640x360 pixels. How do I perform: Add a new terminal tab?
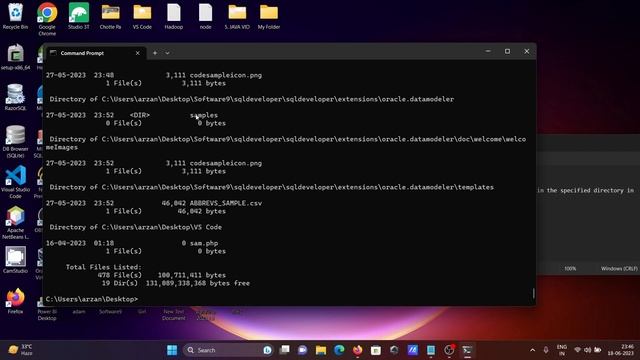pos(155,53)
